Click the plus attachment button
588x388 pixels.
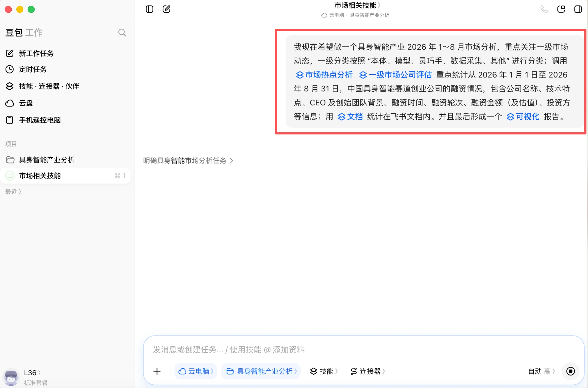(157, 371)
